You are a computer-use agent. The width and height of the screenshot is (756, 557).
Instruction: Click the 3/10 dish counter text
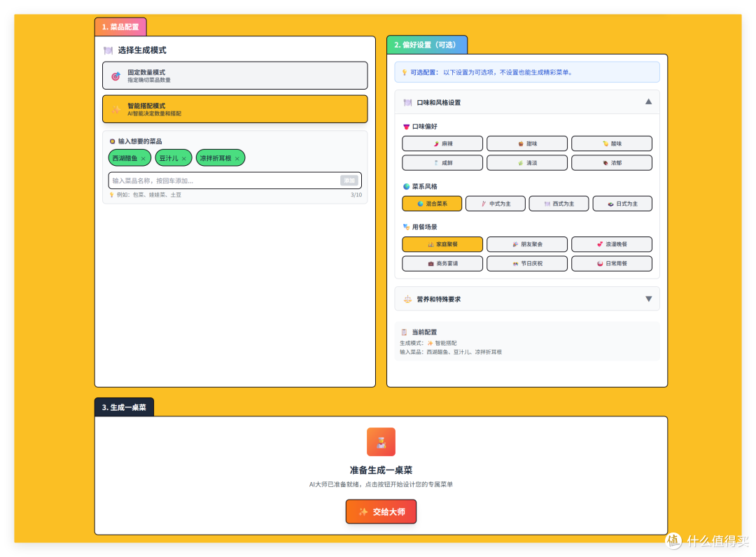(356, 195)
